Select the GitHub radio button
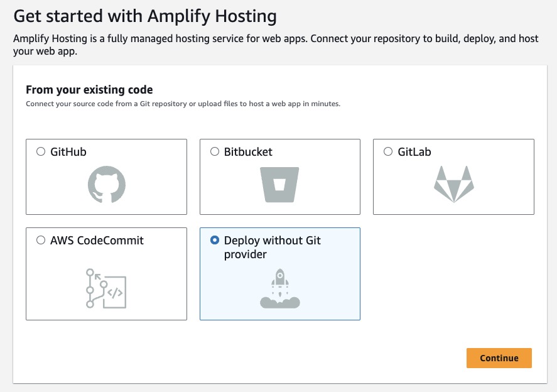Image resolution: width=557 pixels, height=392 pixels. (x=41, y=151)
